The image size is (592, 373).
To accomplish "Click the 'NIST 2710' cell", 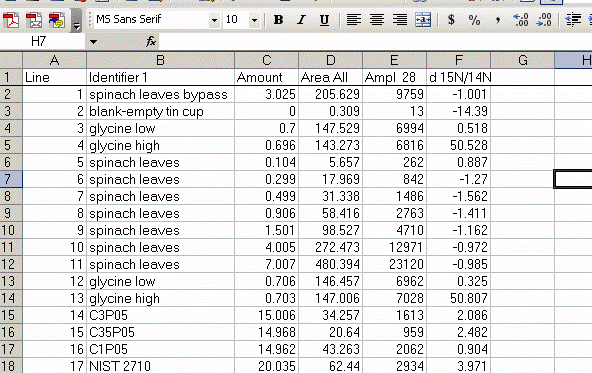I will (160, 366).
